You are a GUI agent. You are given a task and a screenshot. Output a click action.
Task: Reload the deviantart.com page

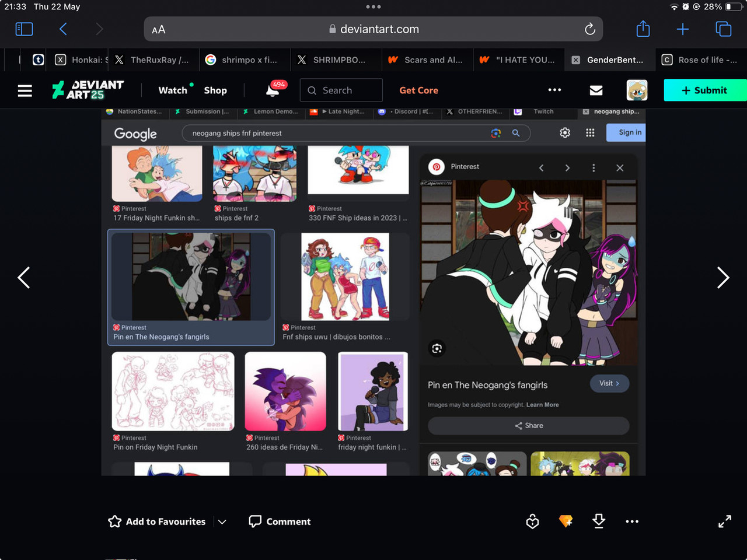589,29
